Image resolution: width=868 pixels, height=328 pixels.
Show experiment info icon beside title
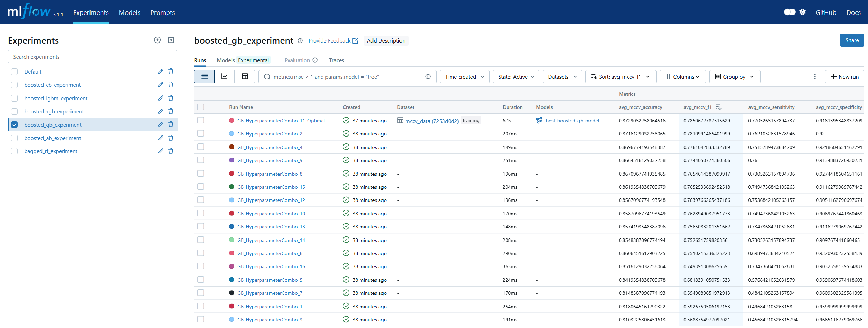(300, 41)
